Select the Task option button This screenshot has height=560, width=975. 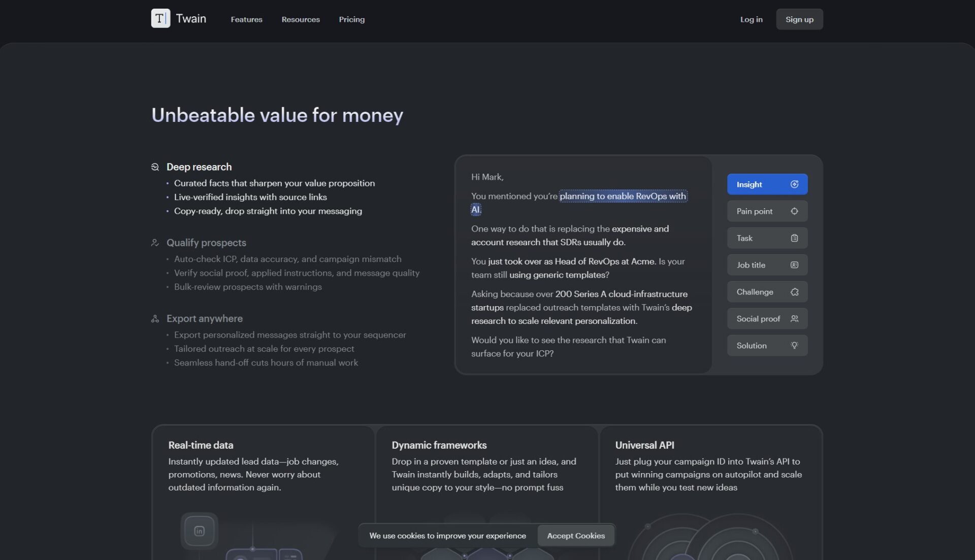click(x=767, y=238)
